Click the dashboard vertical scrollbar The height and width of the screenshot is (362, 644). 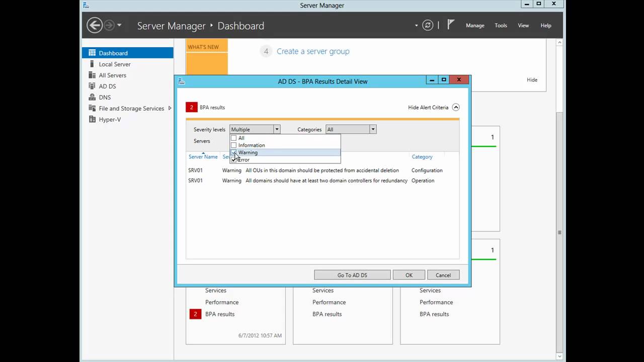click(x=559, y=232)
